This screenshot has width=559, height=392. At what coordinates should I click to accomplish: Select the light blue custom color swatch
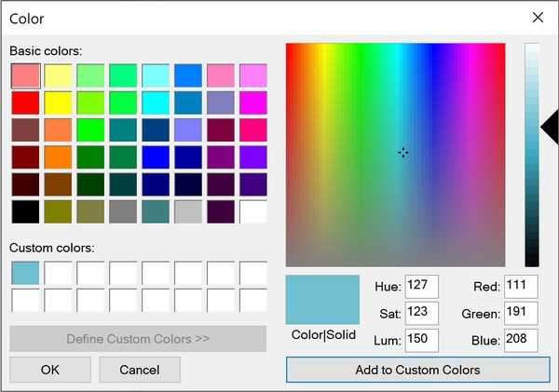(25, 273)
